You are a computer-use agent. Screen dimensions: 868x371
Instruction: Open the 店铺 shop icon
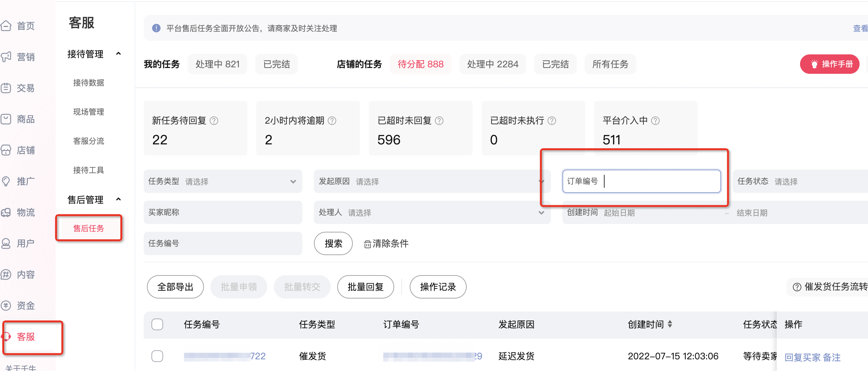coord(7,150)
